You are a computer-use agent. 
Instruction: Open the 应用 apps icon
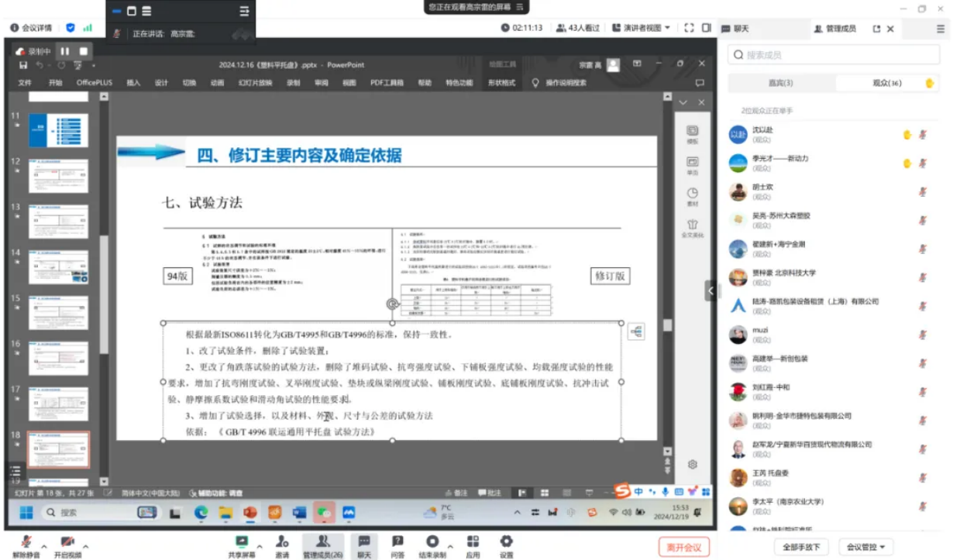[473, 541]
